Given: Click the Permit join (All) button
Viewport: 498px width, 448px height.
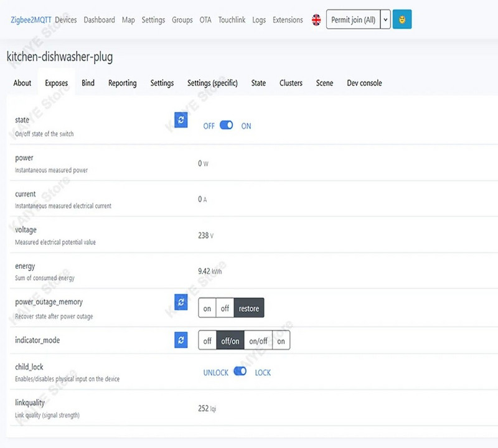Looking at the screenshot, I should coord(353,20).
